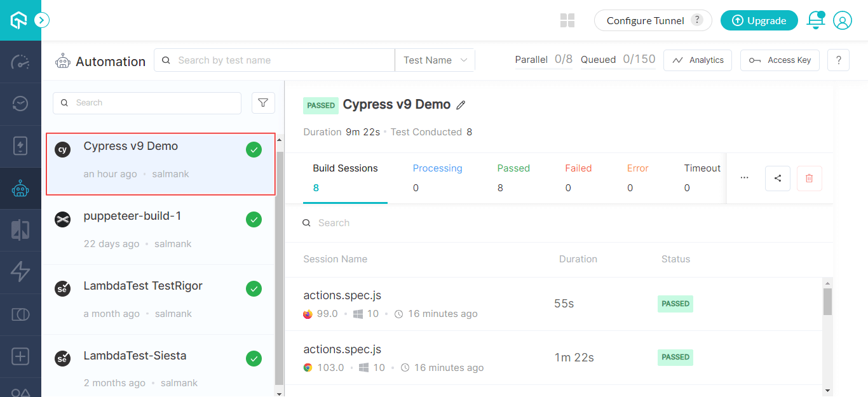
Task: Edit the Cypress v9 Demo name pencil icon
Action: click(x=461, y=105)
